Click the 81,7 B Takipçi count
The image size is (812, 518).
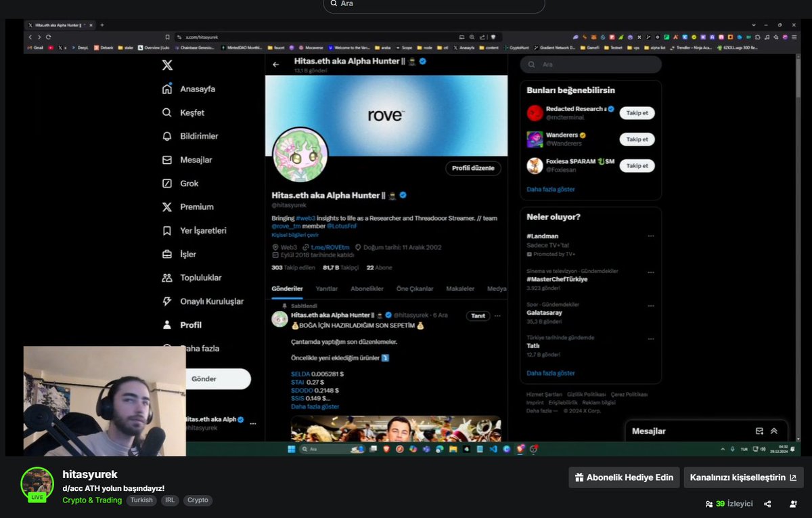click(x=341, y=267)
